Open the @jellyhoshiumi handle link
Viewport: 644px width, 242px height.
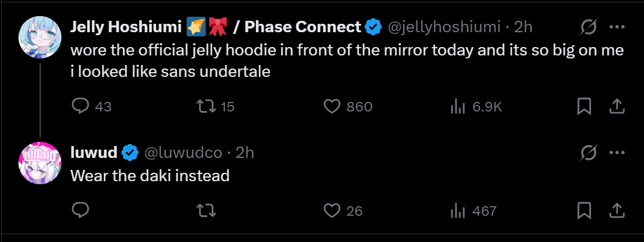click(445, 27)
